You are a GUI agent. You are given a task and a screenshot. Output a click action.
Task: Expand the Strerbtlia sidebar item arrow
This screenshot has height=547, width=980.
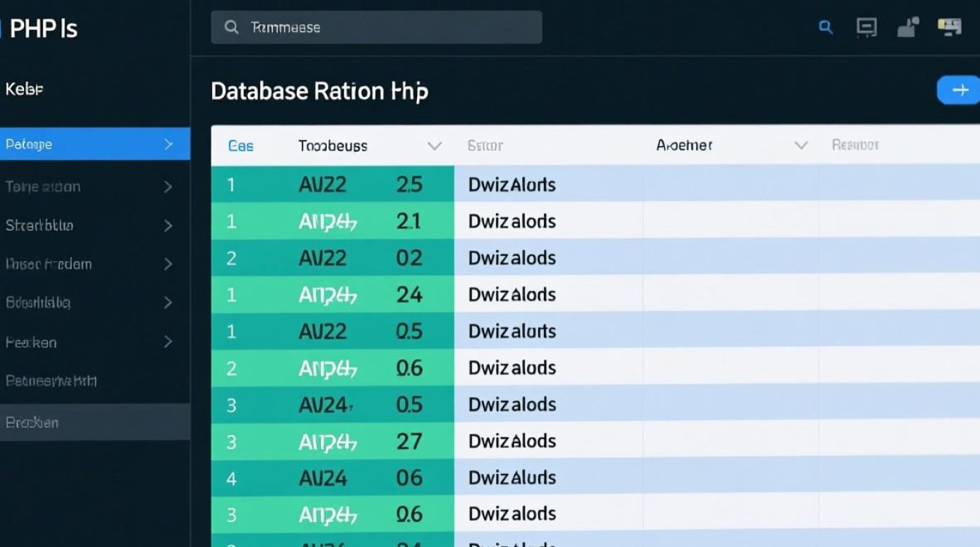[168, 226]
